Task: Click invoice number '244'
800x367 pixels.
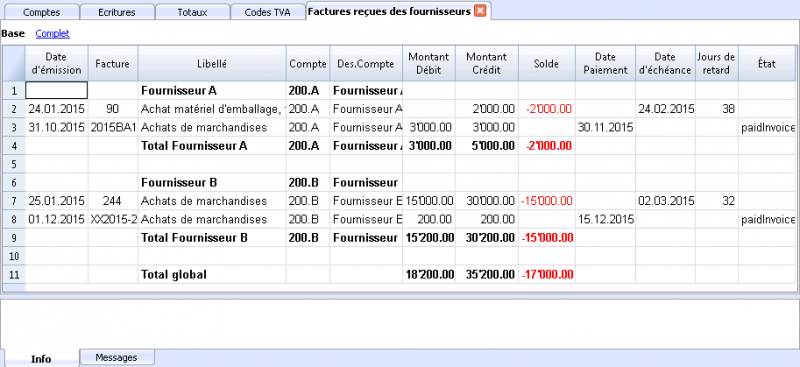Action: [113, 201]
